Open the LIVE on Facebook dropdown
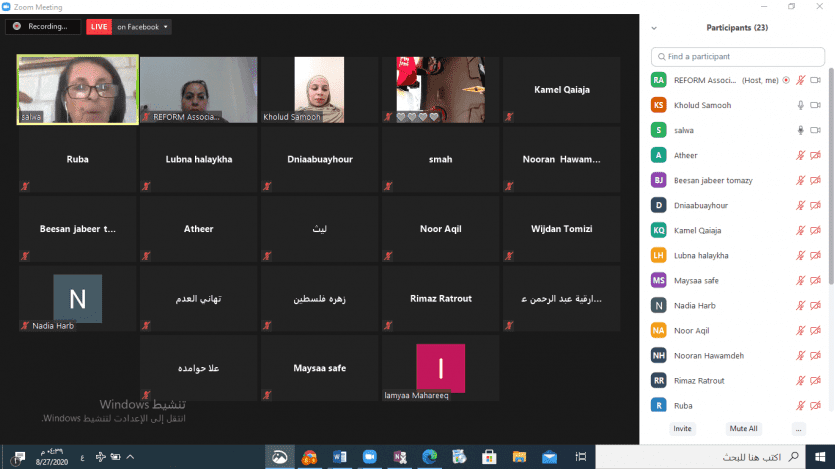The height and width of the screenshot is (469, 835). point(128,27)
